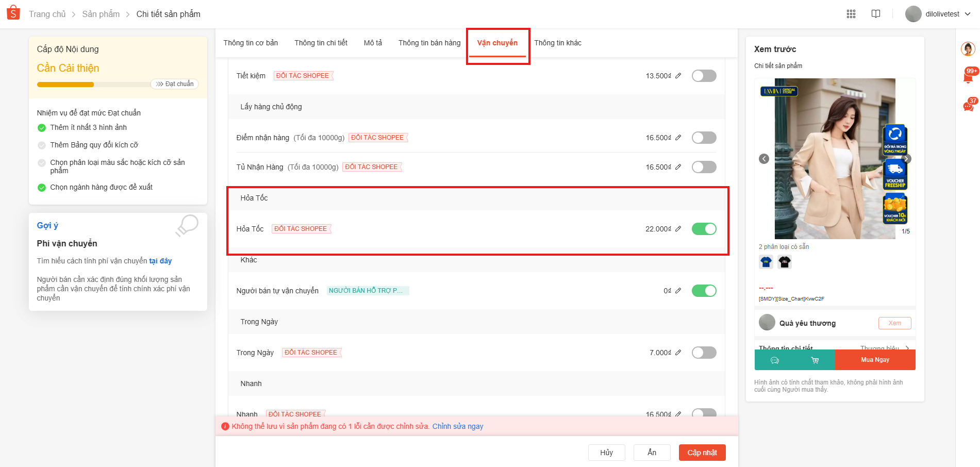Click the NGƯỜI BÁN HỖ TRỢ P... tag
This screenshot has width=980, height=467.
click(x=368, y=291)
